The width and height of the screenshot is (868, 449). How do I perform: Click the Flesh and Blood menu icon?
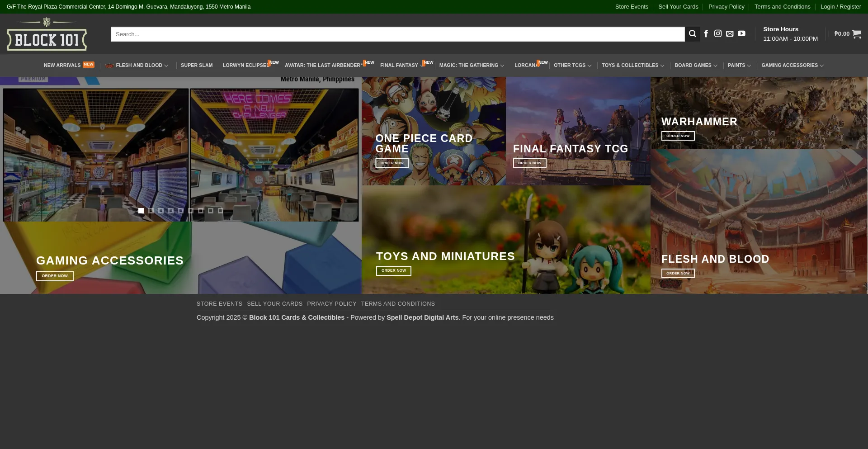(109, 66)
